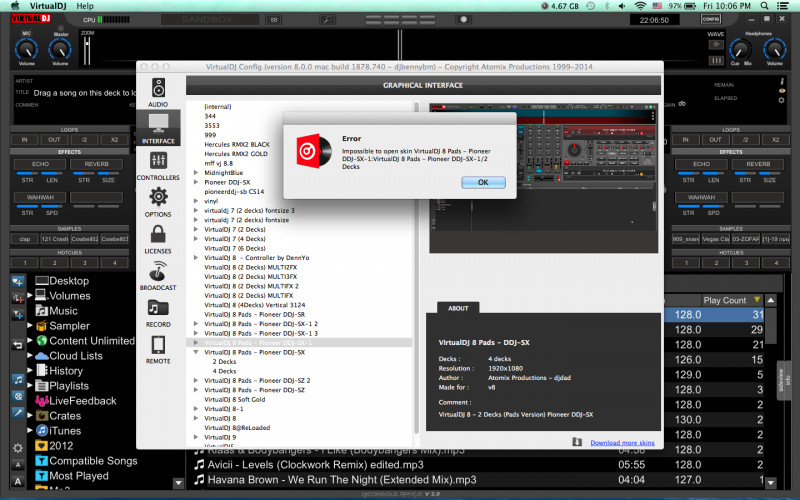Viewport: 800px width, 500px height.
Task: Select the Interface settings icon
Action: [158, 128]
